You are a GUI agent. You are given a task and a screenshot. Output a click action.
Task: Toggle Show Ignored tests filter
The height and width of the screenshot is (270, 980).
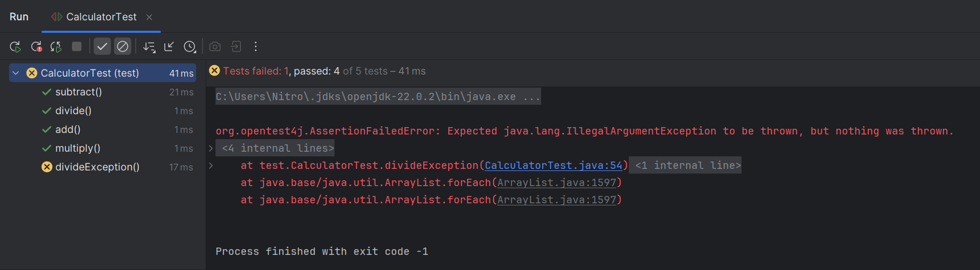click(x=123, y=47)
